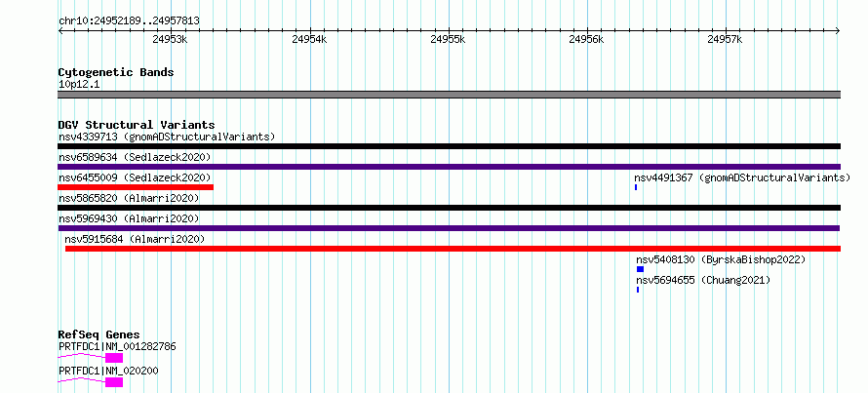The height and width of the screenshot is (393, 868).
Task: Click the 24954k ruler position
Action: (309, 39)
